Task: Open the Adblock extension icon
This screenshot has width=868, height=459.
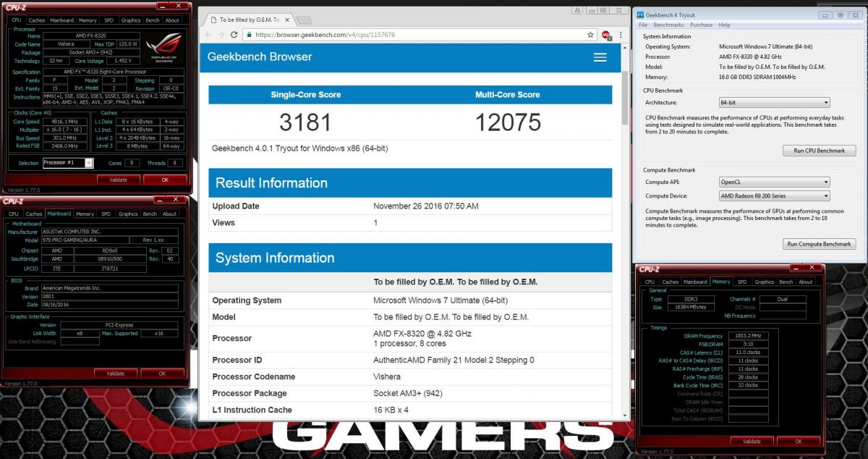Action: point(606,35)
